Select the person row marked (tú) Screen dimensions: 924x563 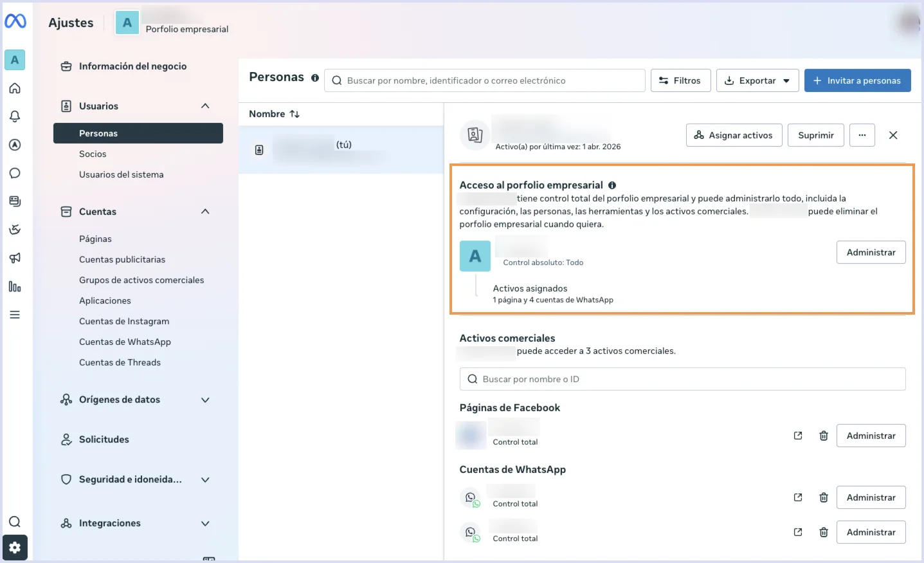341,150
